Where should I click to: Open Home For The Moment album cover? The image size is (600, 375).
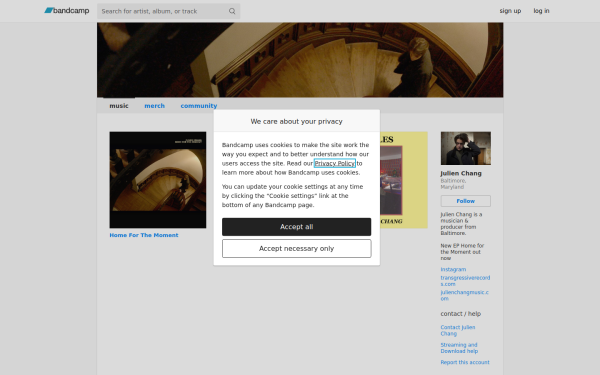pos(158,180)
